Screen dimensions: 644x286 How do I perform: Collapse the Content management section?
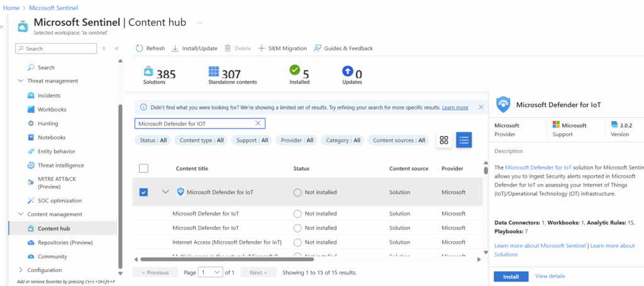[x=21, y=214]
